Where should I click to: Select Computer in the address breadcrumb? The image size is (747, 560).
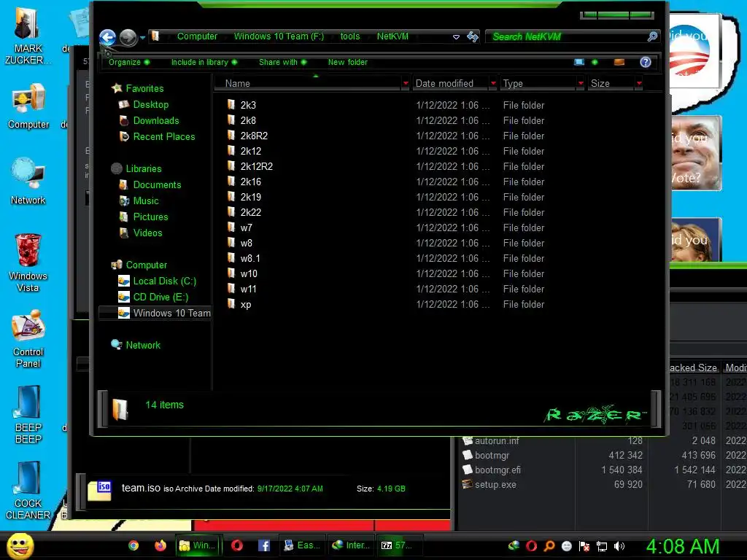(197, 36)
